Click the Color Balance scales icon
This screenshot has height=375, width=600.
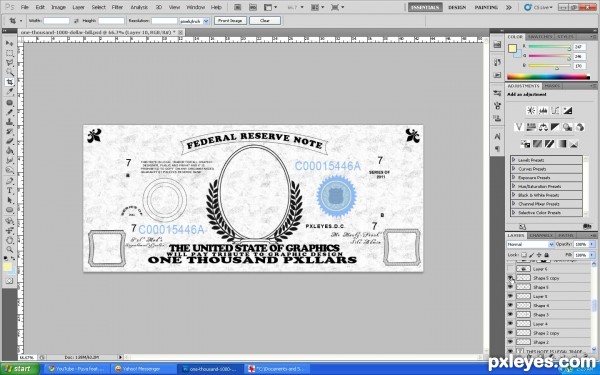(543, 127)
